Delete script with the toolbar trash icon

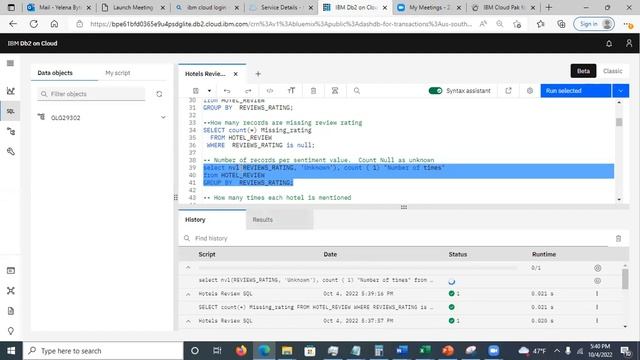click(x=313, y=91)
